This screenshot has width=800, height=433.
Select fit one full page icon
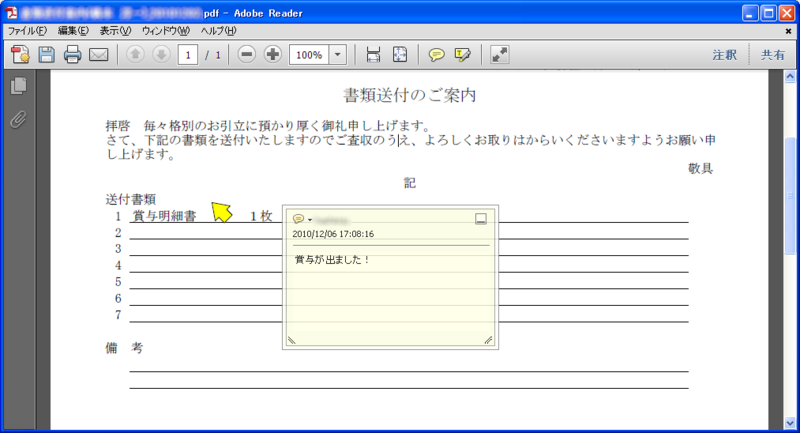(400, 55)
